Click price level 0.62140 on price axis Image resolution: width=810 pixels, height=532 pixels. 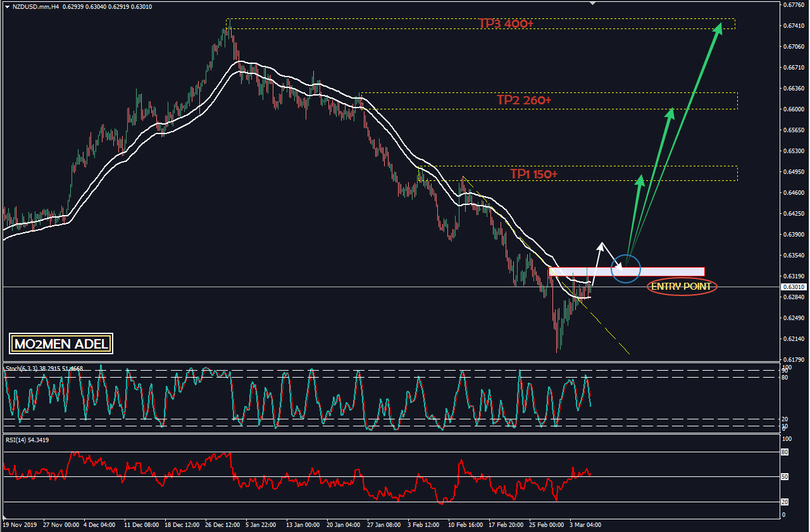(794, 339)
